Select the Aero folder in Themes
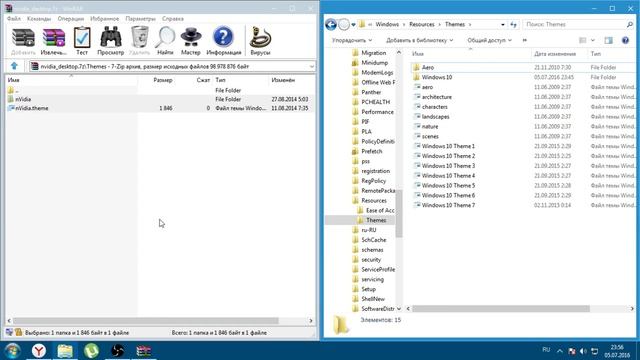 428,67
